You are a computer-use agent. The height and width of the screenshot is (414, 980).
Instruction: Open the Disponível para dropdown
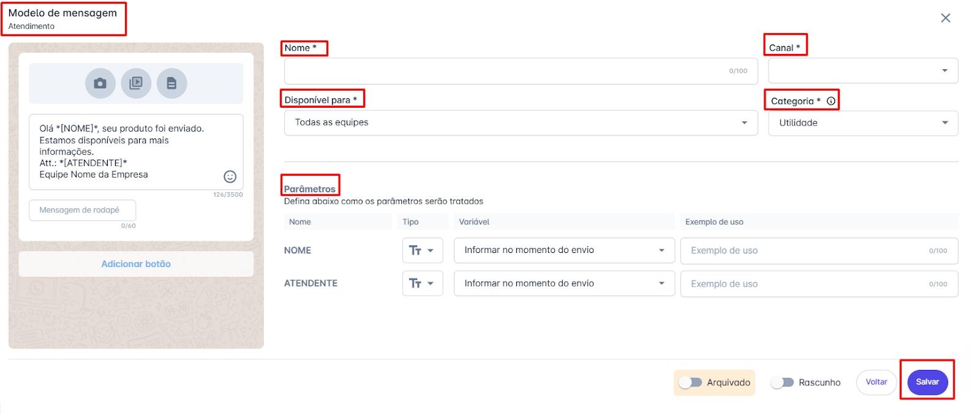click(521, 122)
